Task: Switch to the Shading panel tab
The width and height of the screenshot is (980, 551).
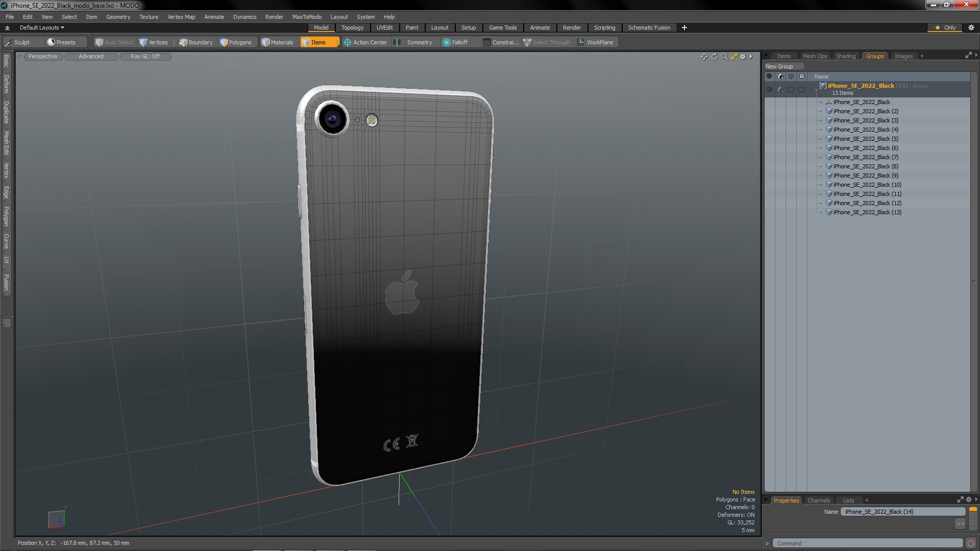Action: click(x=845, y=56)
